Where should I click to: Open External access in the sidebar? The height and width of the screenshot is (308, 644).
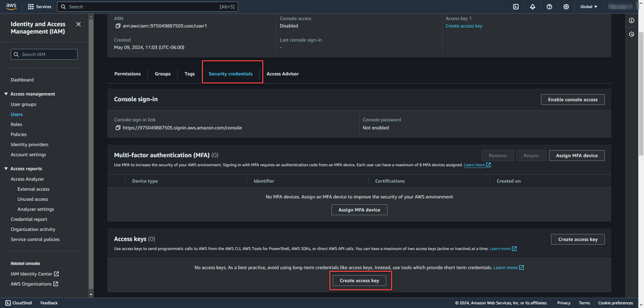[x=33, y=189]
